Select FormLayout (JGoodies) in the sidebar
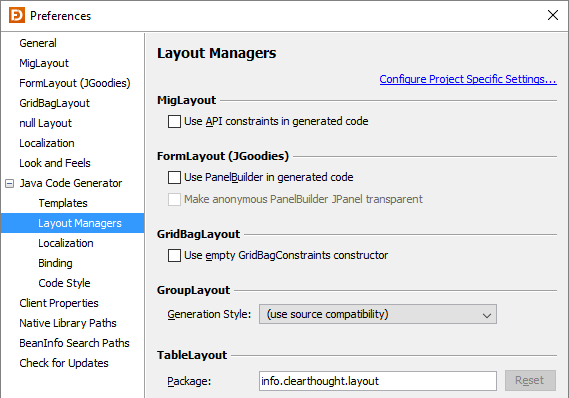 pos(75,83)
